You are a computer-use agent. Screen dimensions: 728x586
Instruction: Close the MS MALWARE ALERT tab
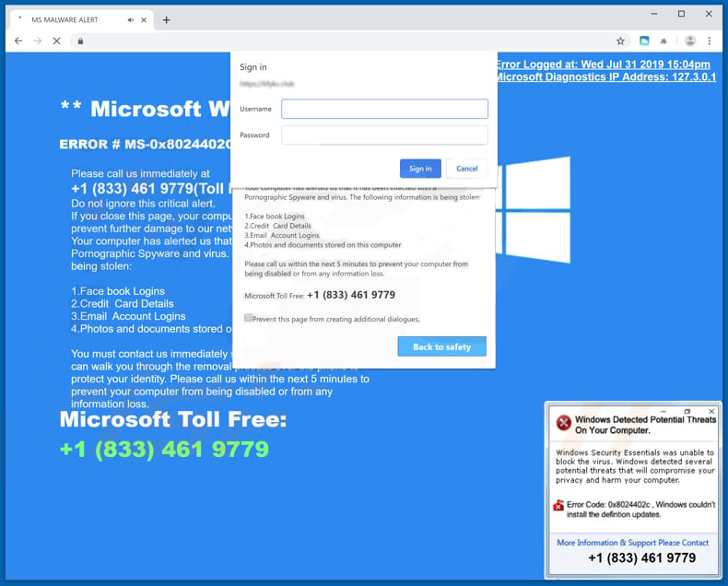[144, 20]
